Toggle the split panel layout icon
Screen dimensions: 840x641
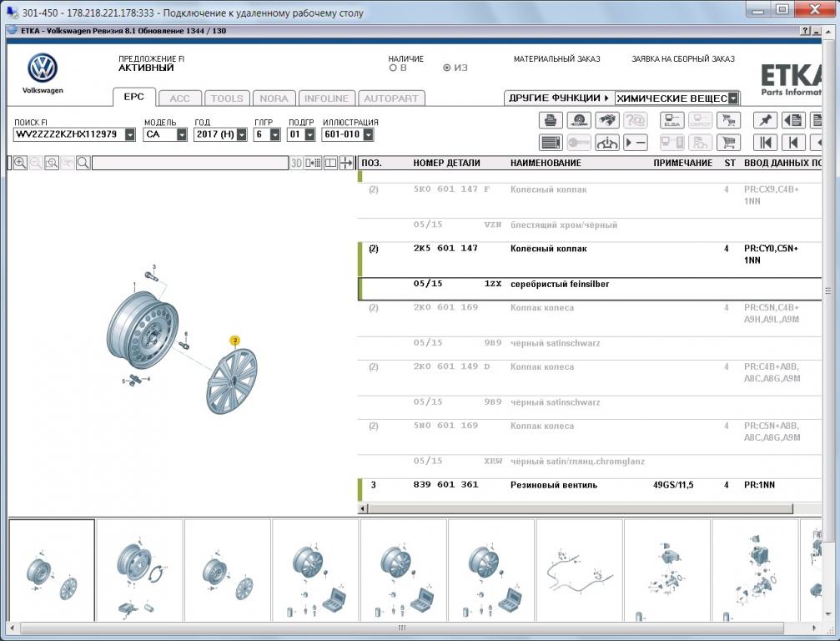point(330,163)
